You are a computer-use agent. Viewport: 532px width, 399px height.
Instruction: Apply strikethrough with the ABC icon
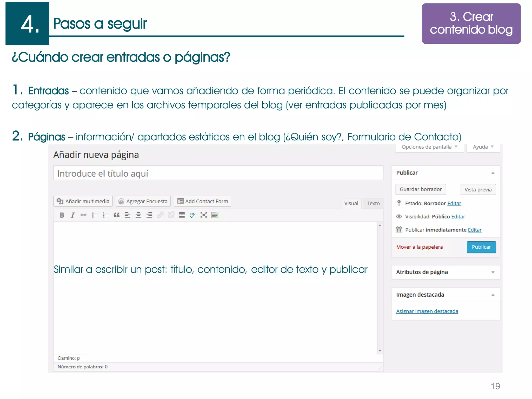click(x=84, y=215)
